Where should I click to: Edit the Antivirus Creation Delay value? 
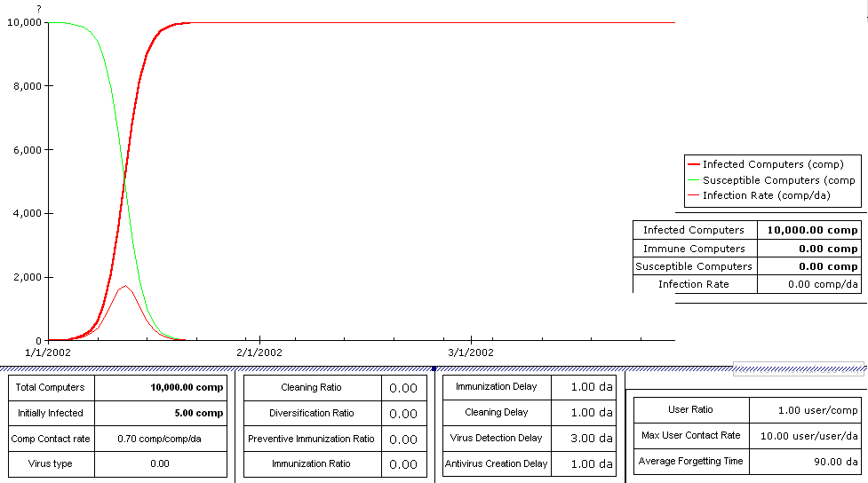(x=584, y=463)
